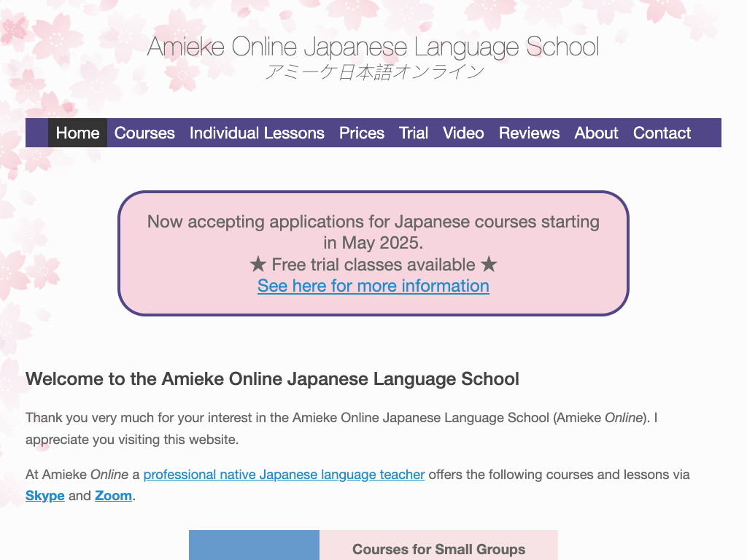This screenshot has height=560, width=747.
Task: Click the Japanese katakana subtitle in header
Action: [x=373, y=73]
